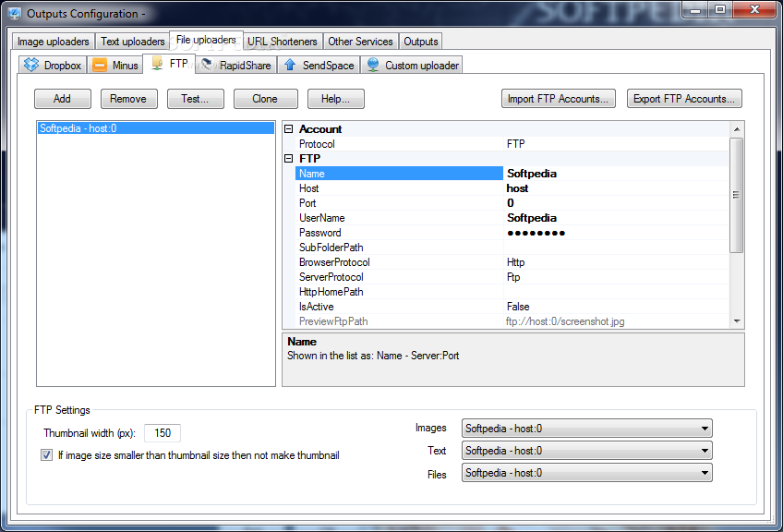Click the BrowserProtocol value 'Http'

coord(516,262)
